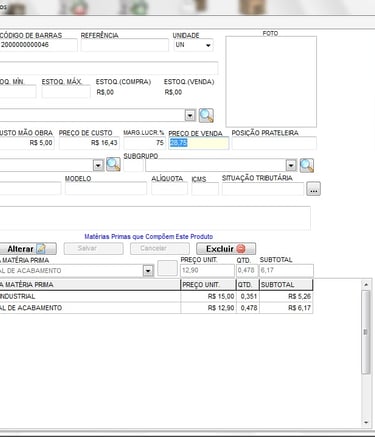The height and width of the screenshot is (437, 375).
Task: Click the Subtotal 6,17 field
Action: 287,271
